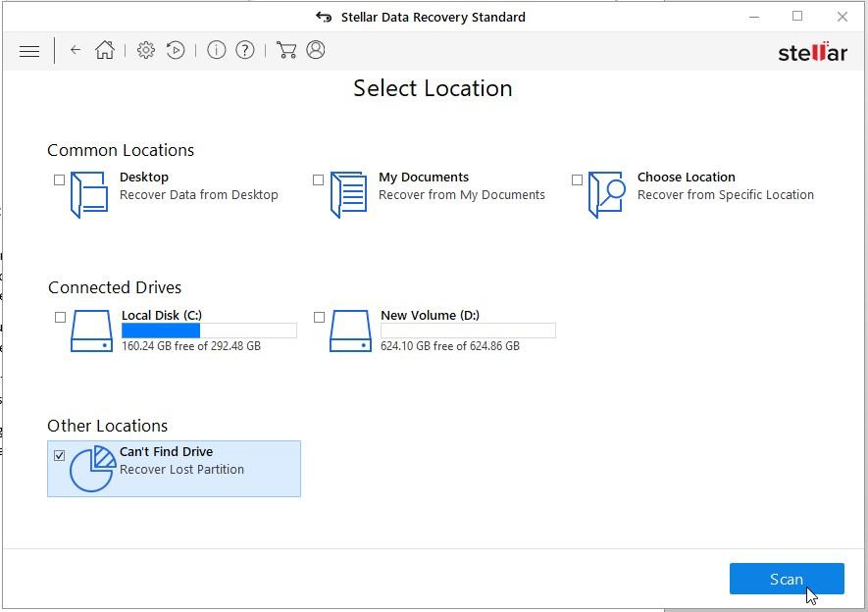Select the 'New Volume (D:)' label
Viewport: 868px width, 612px height.
(x=431, y=315)
